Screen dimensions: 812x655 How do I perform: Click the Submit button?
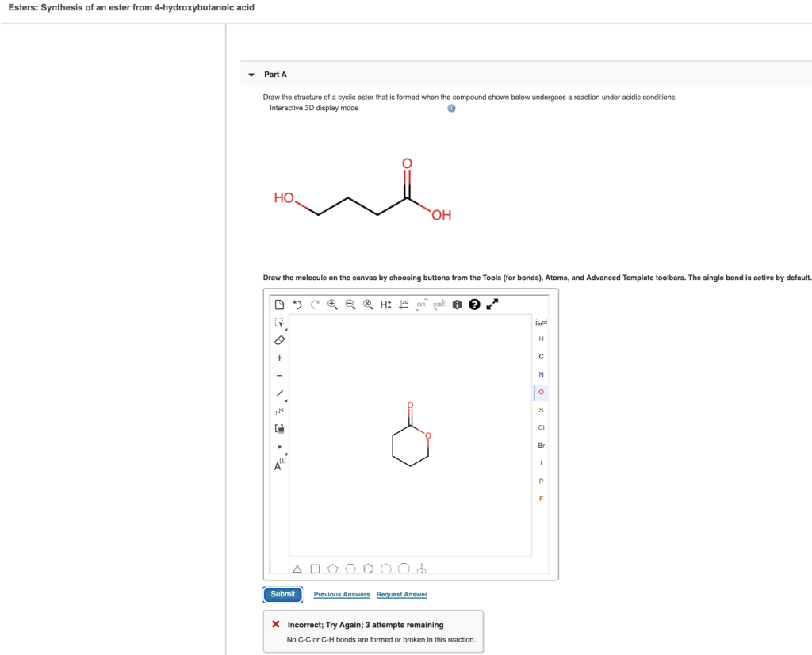[x=282, y=594]
